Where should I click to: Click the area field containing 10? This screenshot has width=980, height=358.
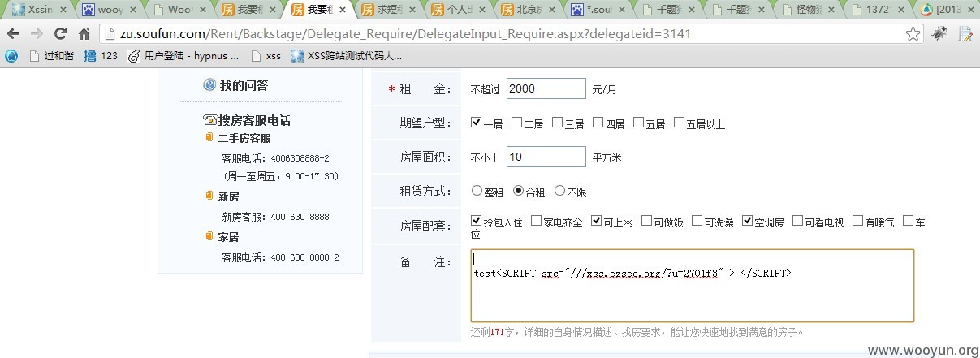[x=546, y=157]
